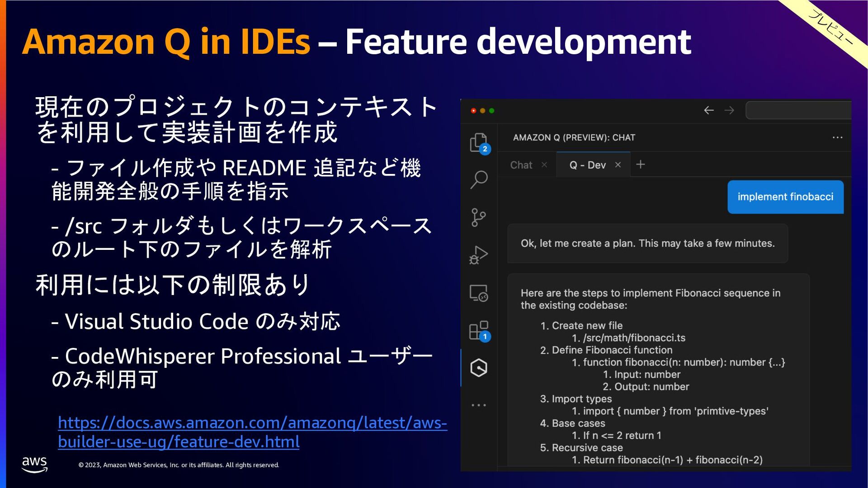Close the Q - Dev tab
Image resolution: width=868 pixels, height=488 pixels.
618,165
